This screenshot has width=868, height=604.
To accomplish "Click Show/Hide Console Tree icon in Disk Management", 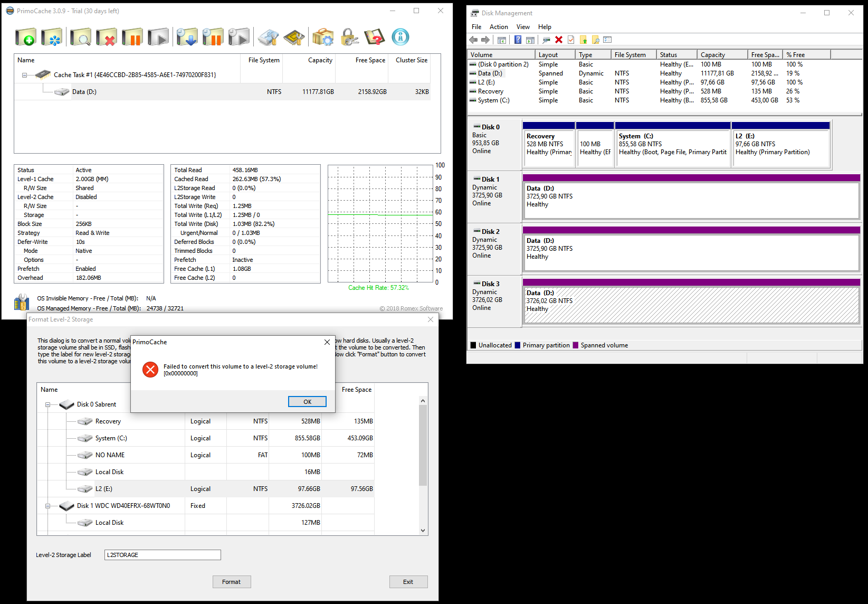I will [x=502, y=40].
